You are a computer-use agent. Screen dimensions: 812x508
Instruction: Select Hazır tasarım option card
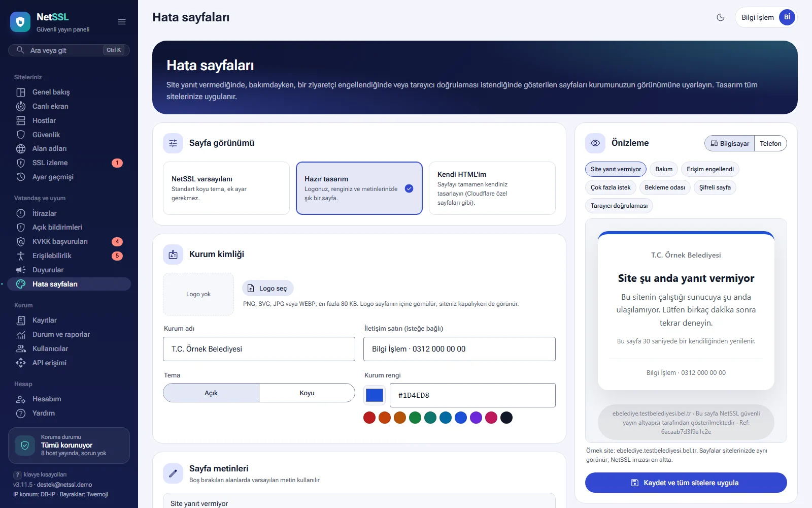pos(359,188)
